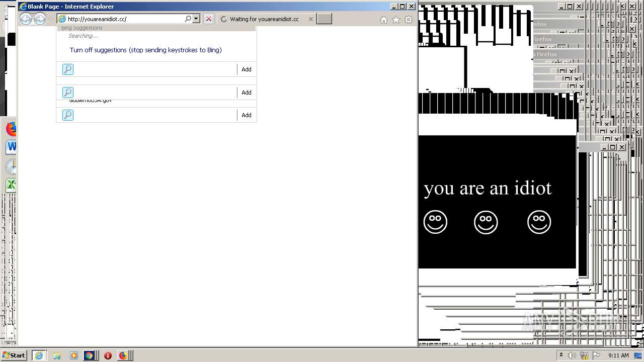This screenshot has width=644, height=362.
Task: Open the Windows Start button
Action: [14, 355]
